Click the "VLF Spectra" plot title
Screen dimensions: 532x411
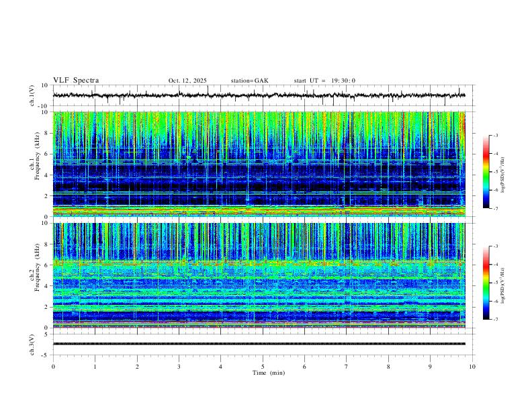click(x=76, y=81)
